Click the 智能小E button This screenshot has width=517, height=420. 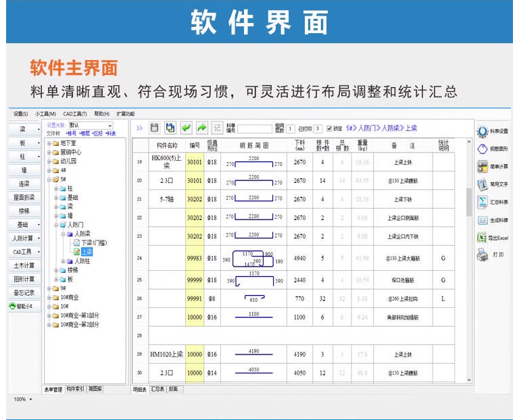pos(24,307)
